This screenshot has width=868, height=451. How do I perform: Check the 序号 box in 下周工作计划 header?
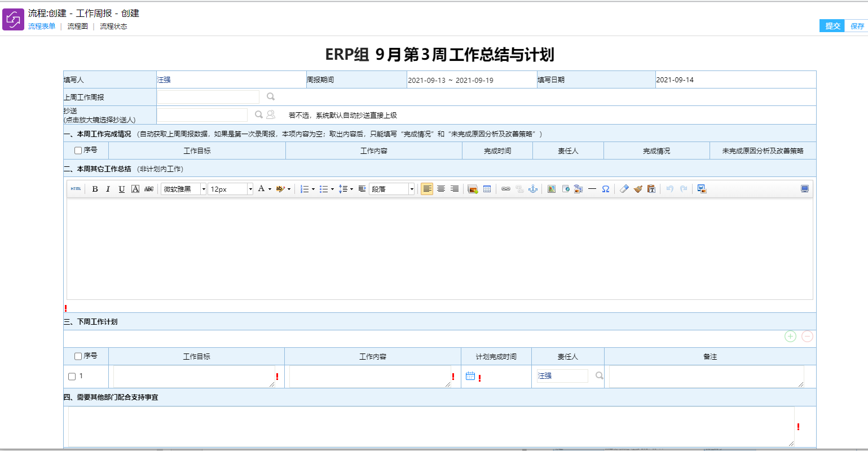[x=78, y=356]
